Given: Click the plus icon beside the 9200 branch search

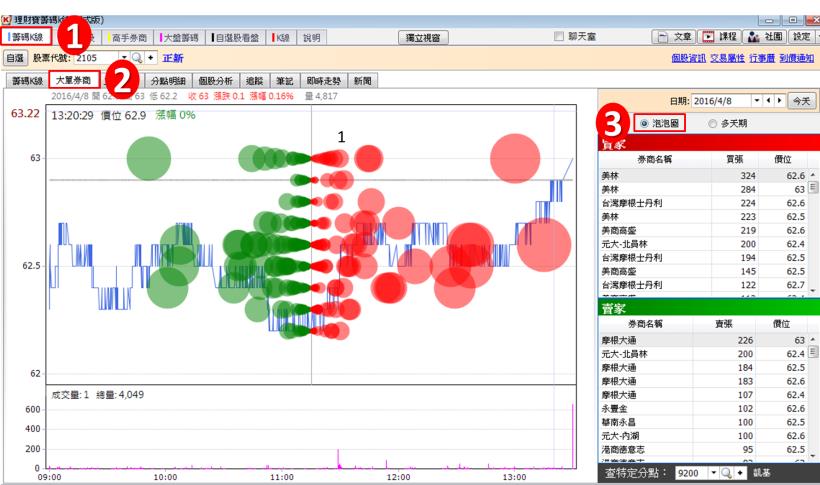Looking at the screenshot, I should (x=741, y=472).
